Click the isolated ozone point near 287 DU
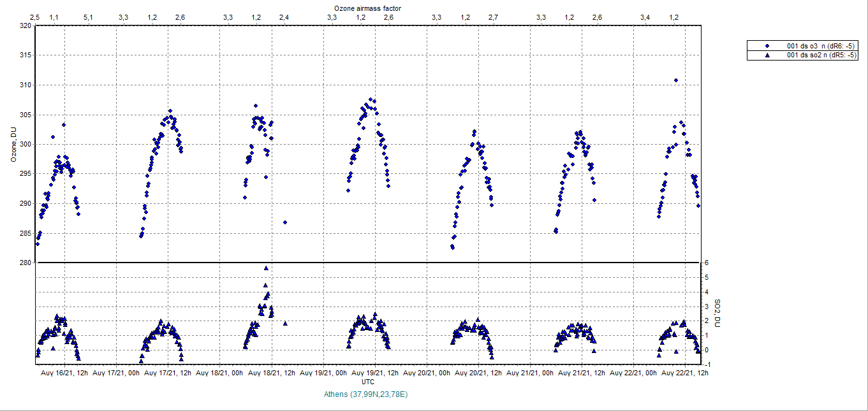This screenshot has height=411, width=868. click(285, 222)
